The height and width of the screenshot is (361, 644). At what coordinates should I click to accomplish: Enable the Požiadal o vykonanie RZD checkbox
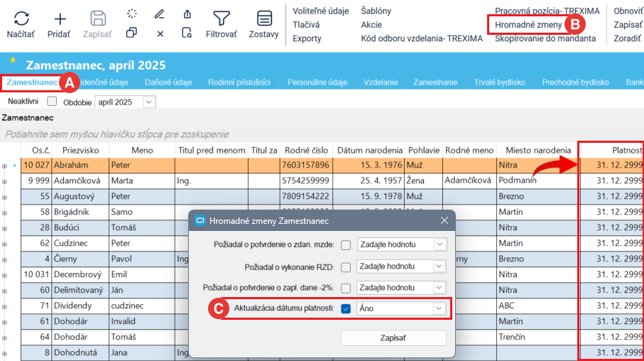(x=346, y=267)
